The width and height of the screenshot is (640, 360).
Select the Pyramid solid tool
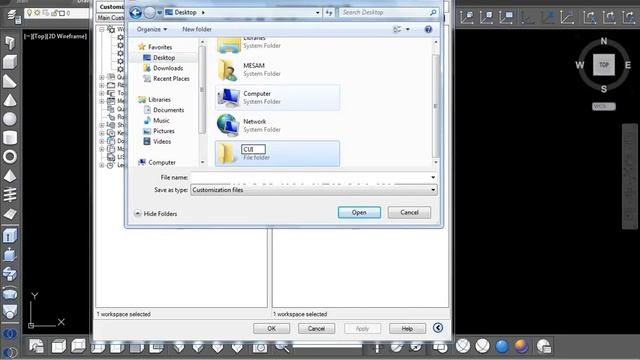point(10,176)
